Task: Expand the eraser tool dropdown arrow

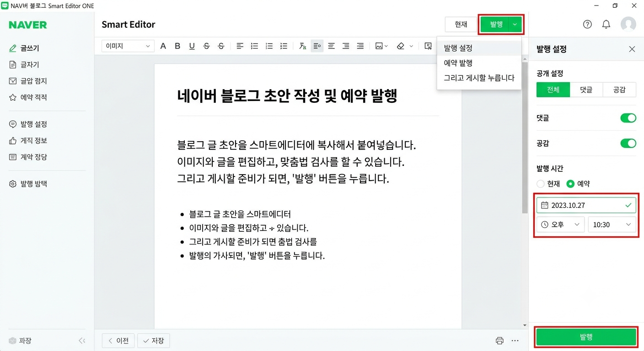Action: pyautogui.click(x=411, y=46)
